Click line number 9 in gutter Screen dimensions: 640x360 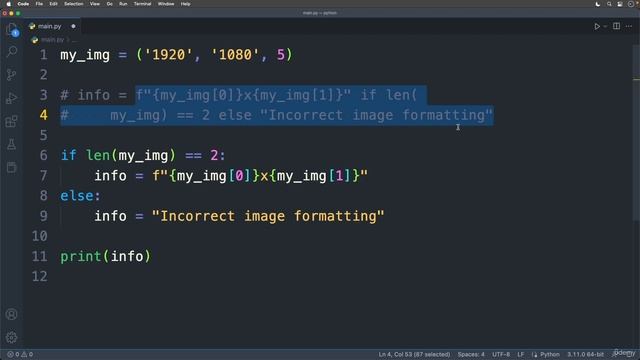[x=43, y=216]
